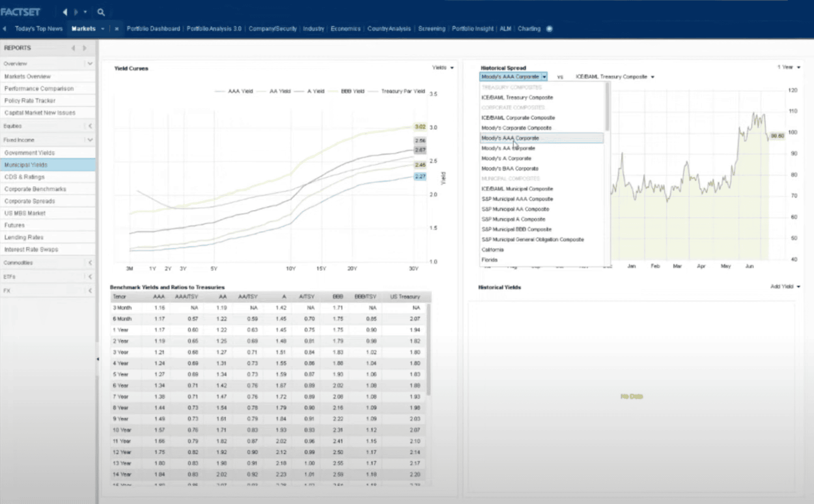Viewport: 814px width, 504px height.
Task: Toggle the BBB Yield legend series
Action: pyautogui.click(x=347, y=91)
